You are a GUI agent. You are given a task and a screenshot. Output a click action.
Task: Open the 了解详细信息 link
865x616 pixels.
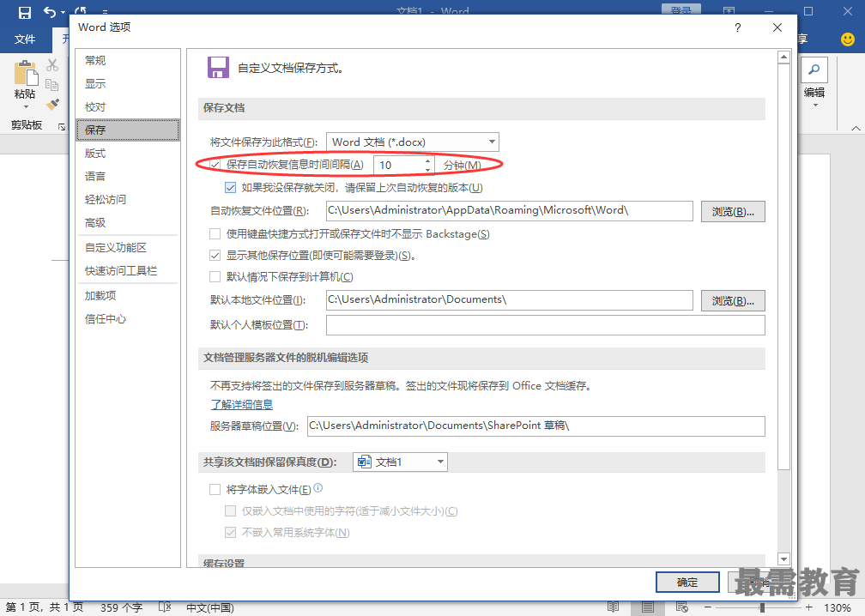[x=242, y=404]
